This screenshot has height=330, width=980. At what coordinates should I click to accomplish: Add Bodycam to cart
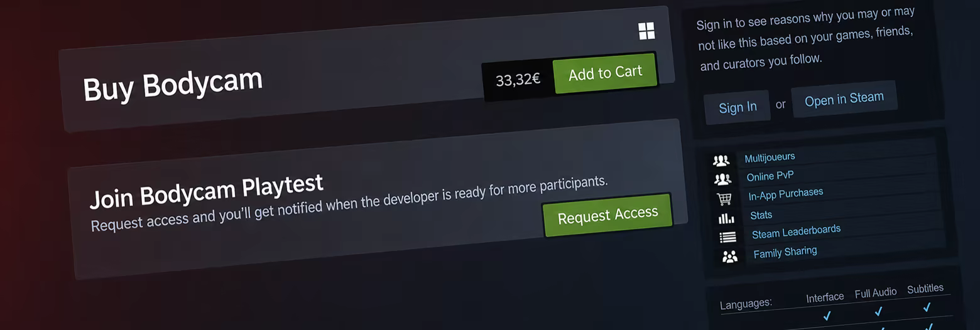(605, 73)
